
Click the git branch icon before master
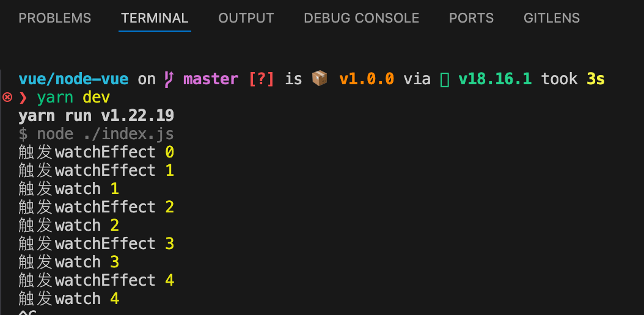tap(169, 79)
